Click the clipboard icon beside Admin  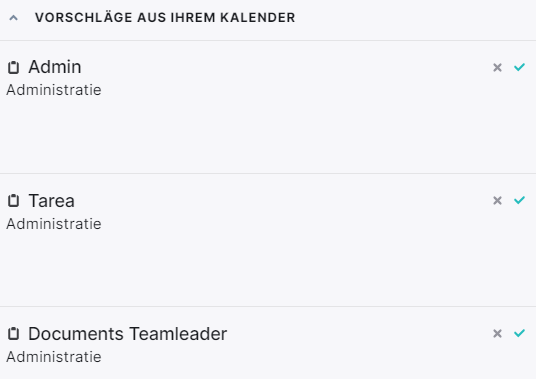(13, 67)
